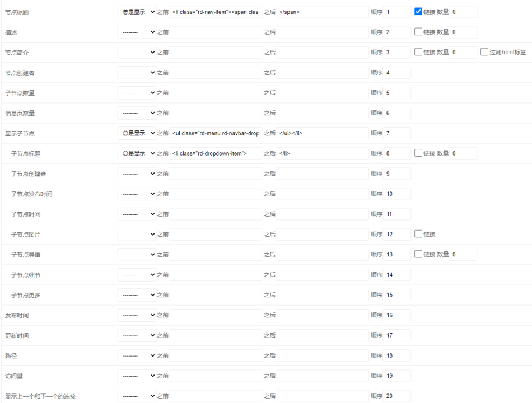Image resolution: width=532 pixels, height=403 pixels.
Task: Open display dropdown for 显示子节点
Action: click(137, 133)
